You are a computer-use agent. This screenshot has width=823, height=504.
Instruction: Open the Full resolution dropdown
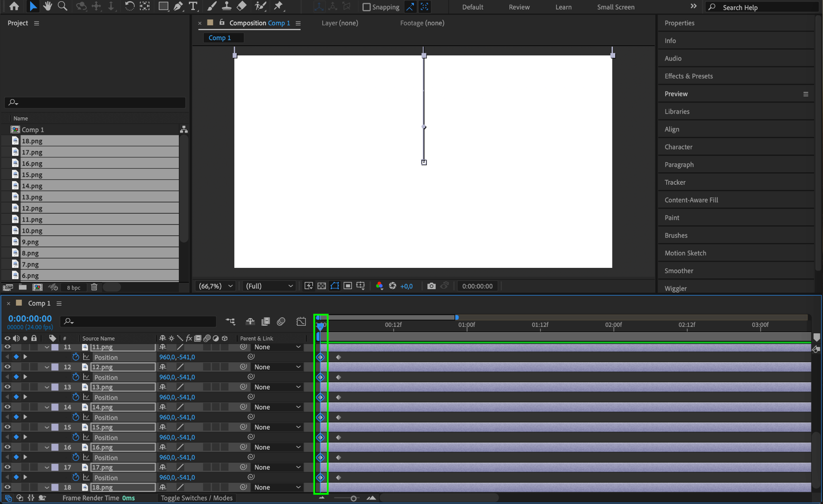(x=269, y=286)
